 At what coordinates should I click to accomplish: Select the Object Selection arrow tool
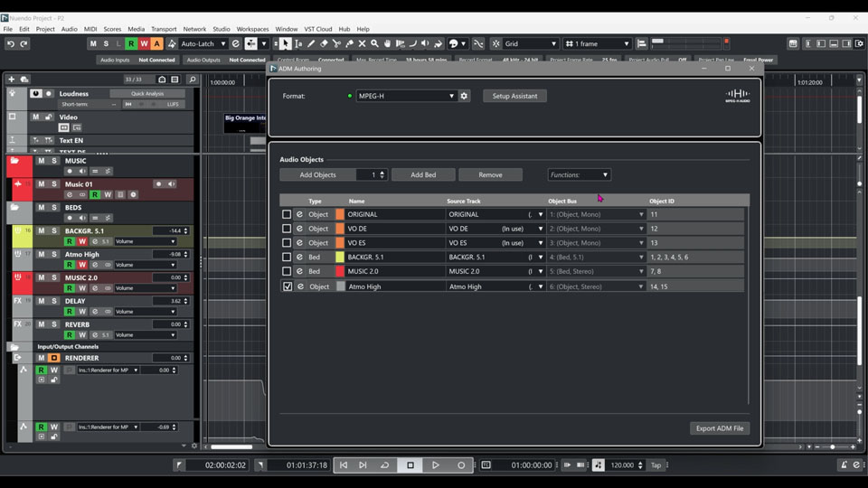[285, 43]
